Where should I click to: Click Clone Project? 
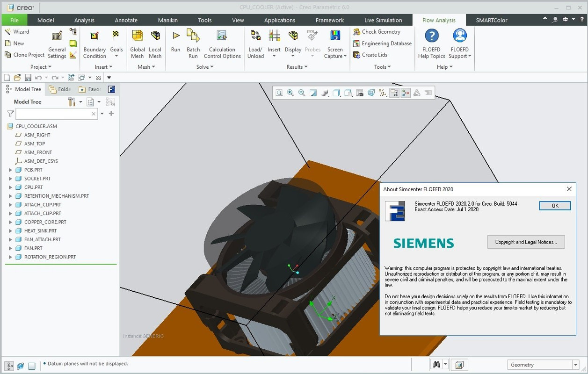24,55
